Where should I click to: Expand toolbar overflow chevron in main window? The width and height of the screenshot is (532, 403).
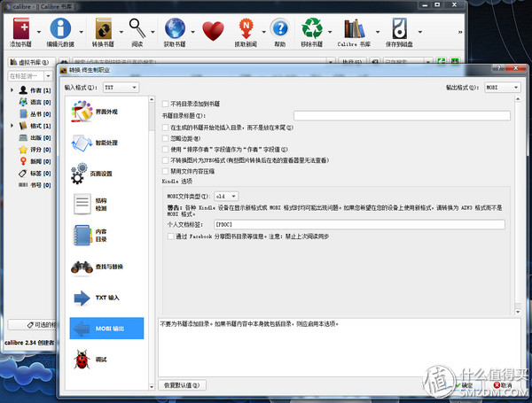460,32
